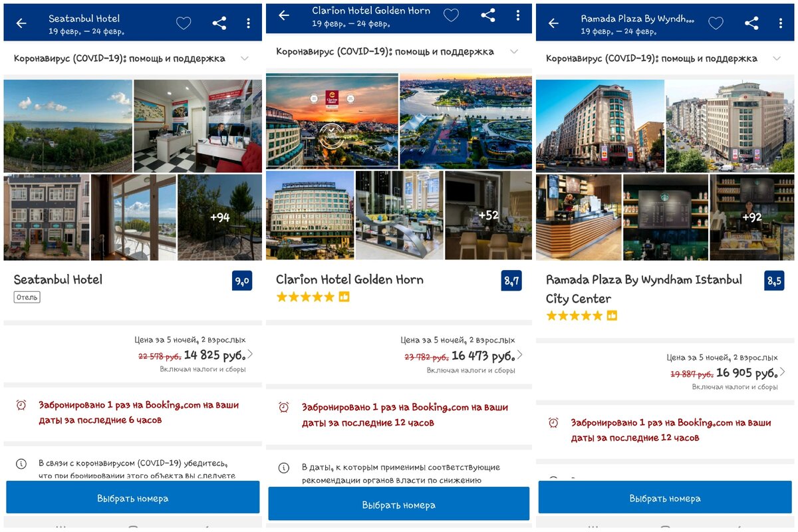Add Ramada Plaza to favorites heart
The image size is (798, 532).
[x=716, y=23]
